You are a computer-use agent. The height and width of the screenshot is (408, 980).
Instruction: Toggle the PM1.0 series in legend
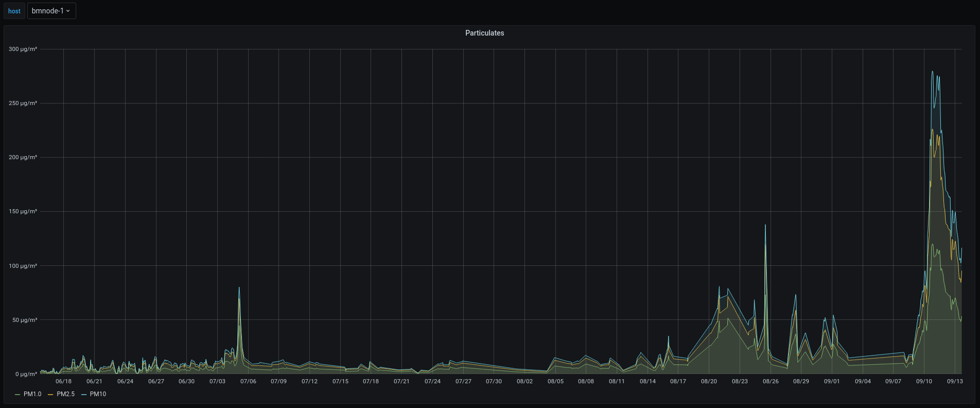[32, 394]
